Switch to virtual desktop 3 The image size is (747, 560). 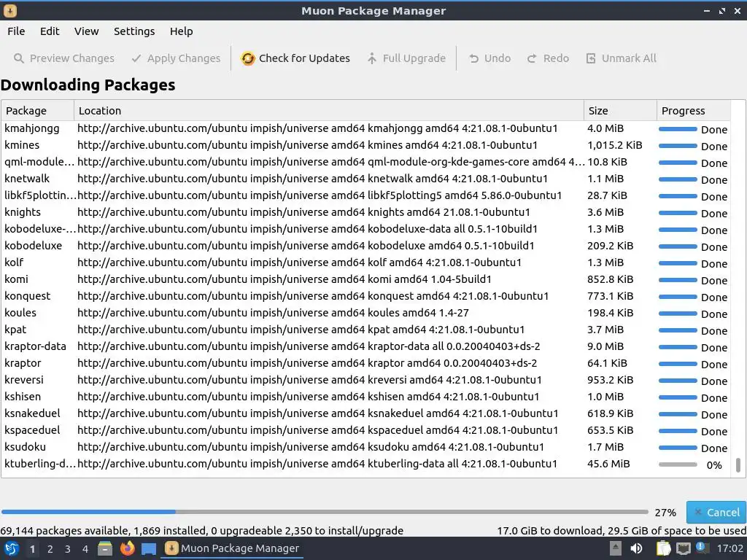[68, 549]
